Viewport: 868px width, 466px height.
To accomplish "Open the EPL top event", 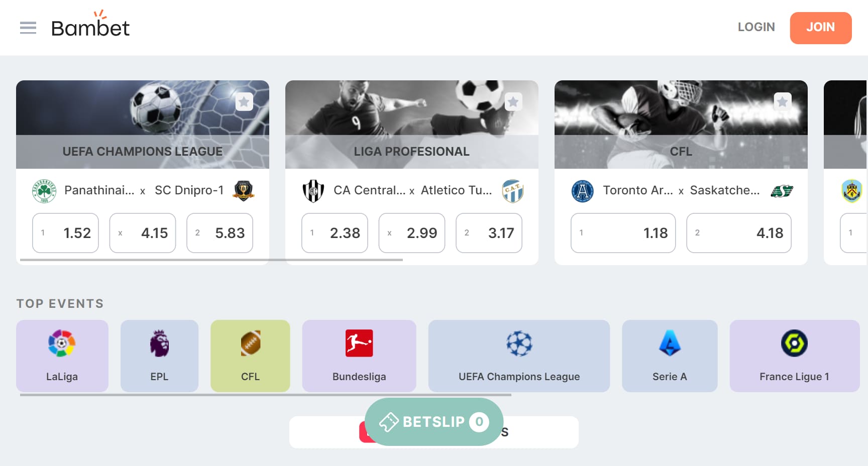I will 159,356.
